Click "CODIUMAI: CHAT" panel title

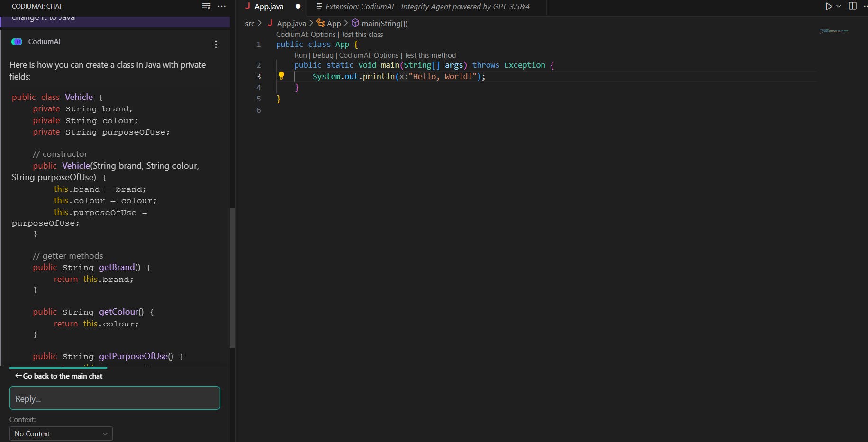37,6
